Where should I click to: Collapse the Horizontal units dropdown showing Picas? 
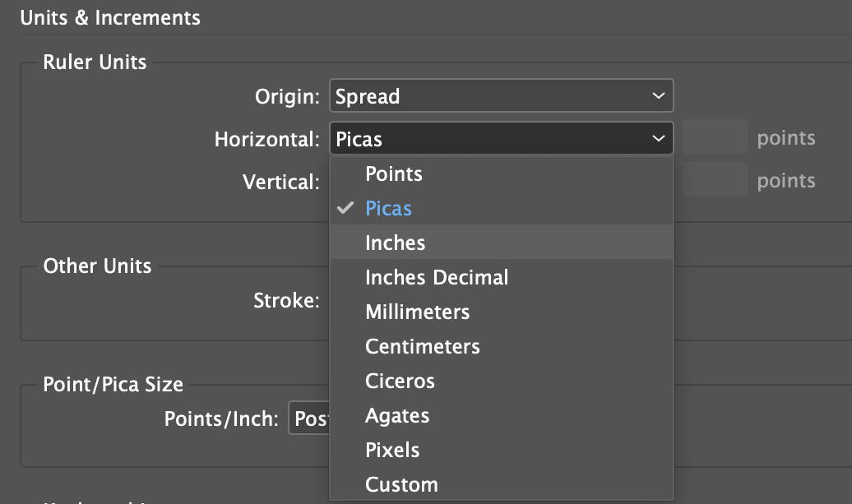click(x=501, y=138)
